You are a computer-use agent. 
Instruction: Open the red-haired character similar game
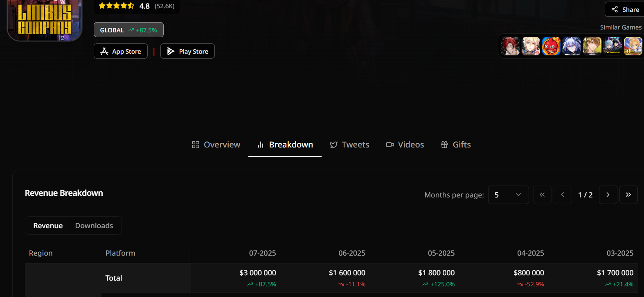(510, 46)
